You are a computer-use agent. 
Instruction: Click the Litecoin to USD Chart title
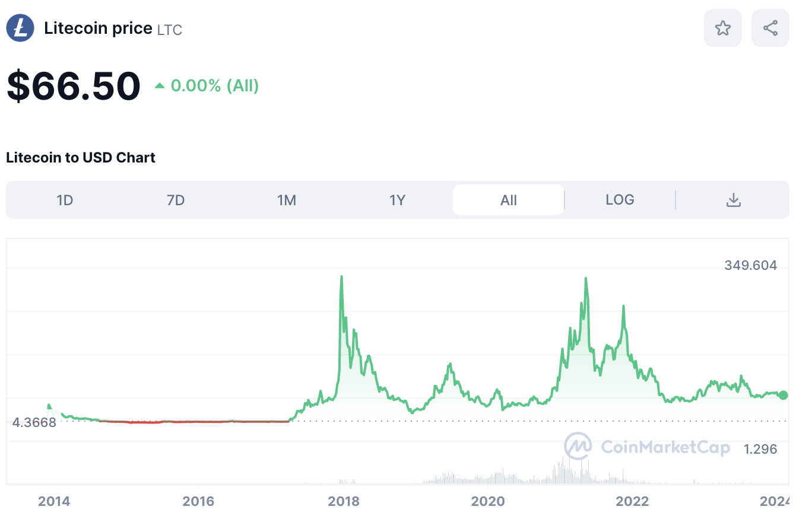[81, 158]
